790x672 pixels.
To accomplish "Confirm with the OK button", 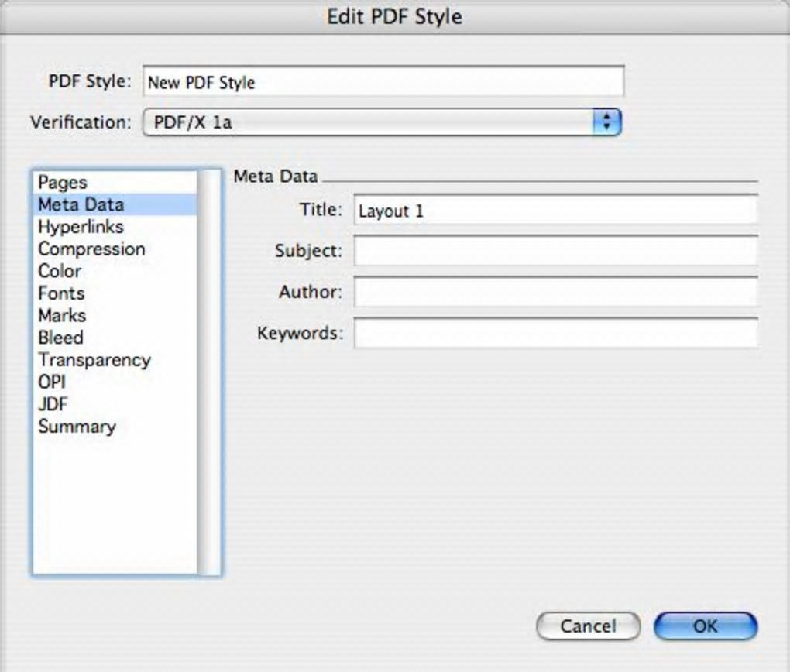I will tap(705, 626).
